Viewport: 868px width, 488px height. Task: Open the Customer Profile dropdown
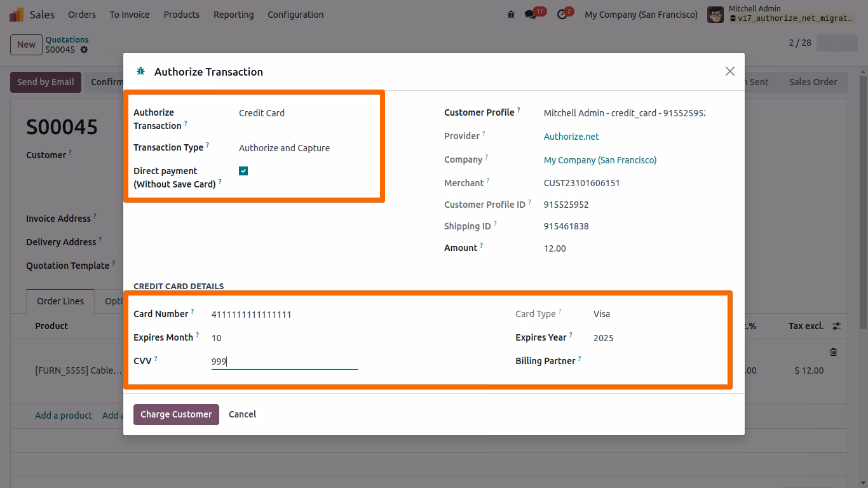[x=625, y=113]
